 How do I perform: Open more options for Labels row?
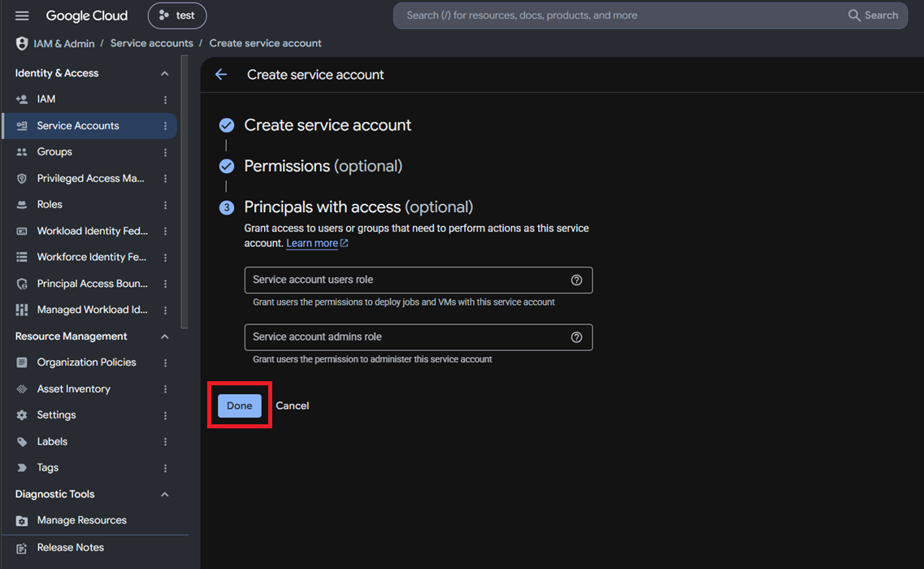(x=165, y=441)
